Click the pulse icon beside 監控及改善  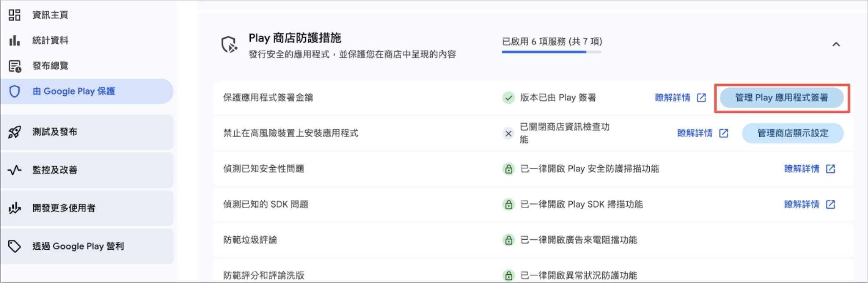[15, 170]
